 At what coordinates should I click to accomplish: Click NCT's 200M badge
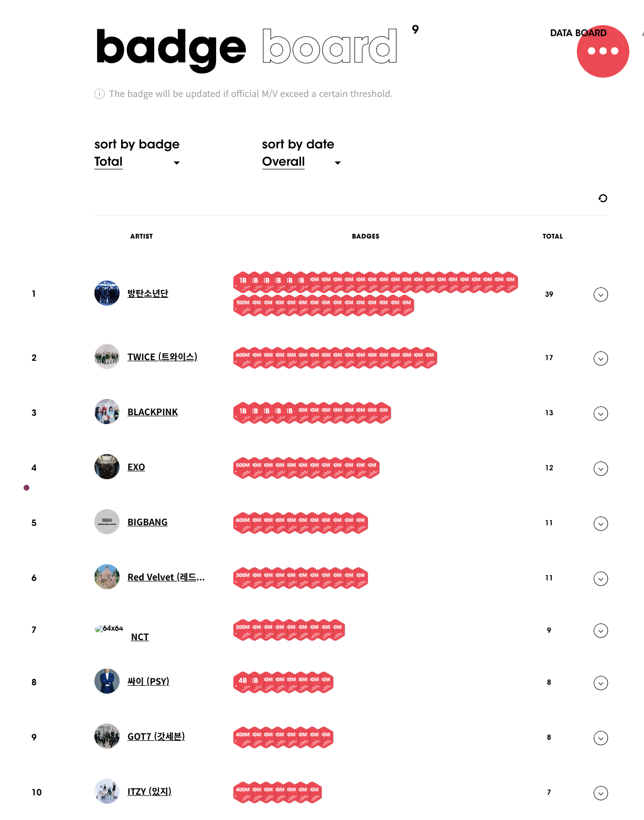pos(242,630)
